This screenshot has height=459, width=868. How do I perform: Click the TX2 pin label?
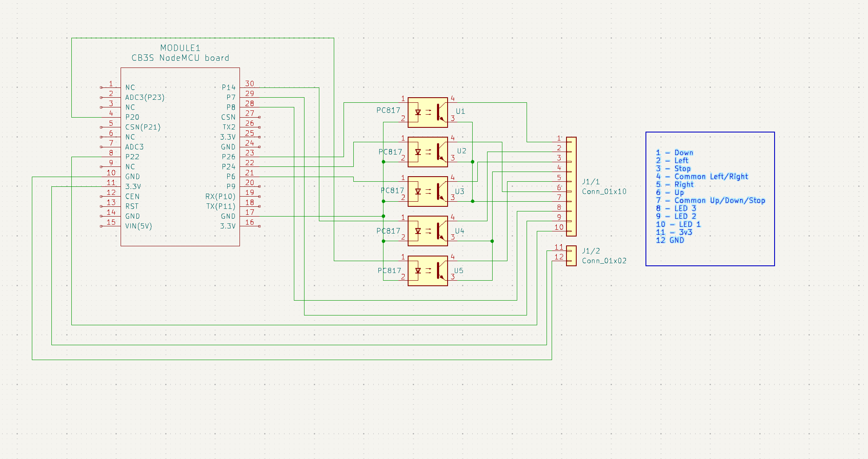click(x=229, y=127)
